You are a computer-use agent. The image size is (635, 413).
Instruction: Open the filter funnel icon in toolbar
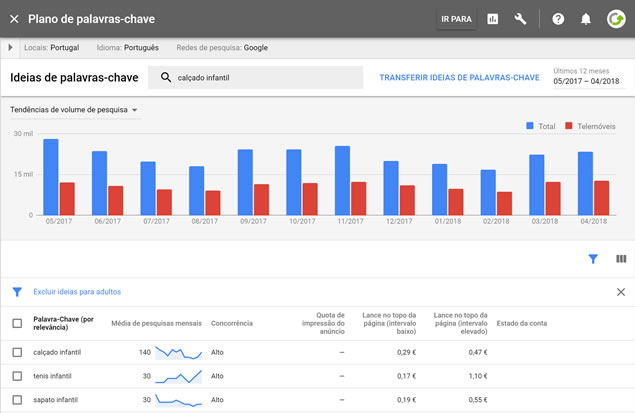point(593,259)
